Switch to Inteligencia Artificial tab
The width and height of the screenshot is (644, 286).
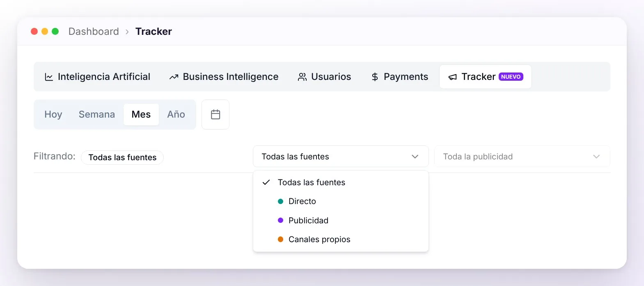point(98,77)
